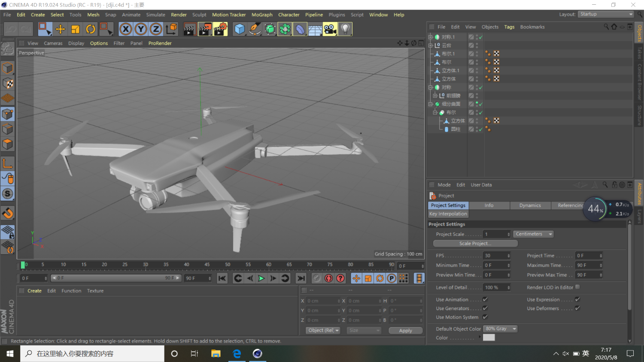Open Layout Startup dropdown
This screenshot has height=362, width=644.
[x=605, y=14]
